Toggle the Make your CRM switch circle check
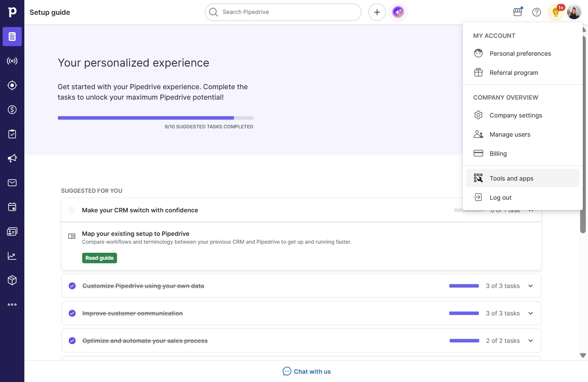This screenshot has width=588, height=382. (x=72, y=210)
